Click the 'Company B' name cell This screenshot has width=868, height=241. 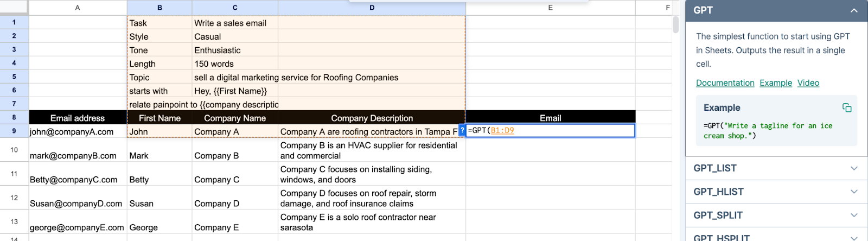point(235,150)
